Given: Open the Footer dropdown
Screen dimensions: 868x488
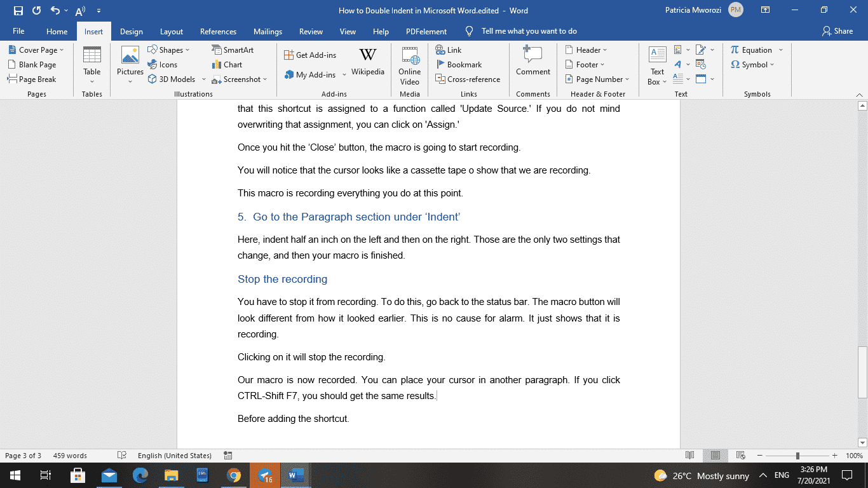Looking at the screenshot, I should [x=585, y=65].
